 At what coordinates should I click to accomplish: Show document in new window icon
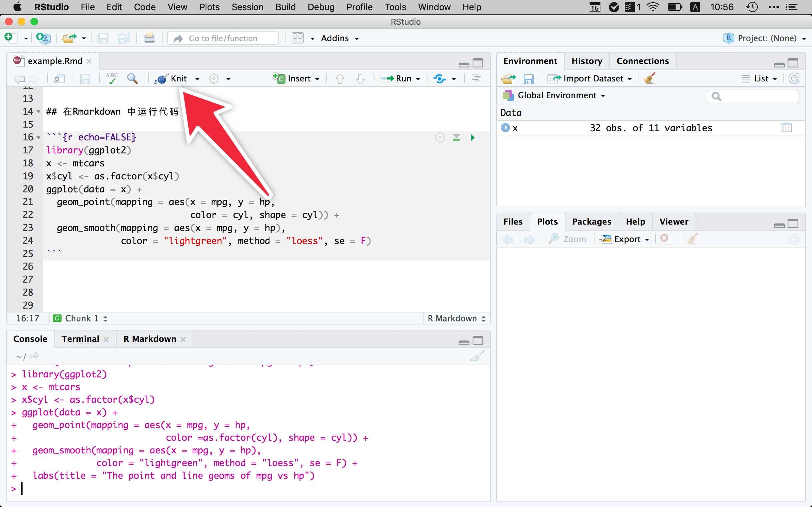(60, 79)
